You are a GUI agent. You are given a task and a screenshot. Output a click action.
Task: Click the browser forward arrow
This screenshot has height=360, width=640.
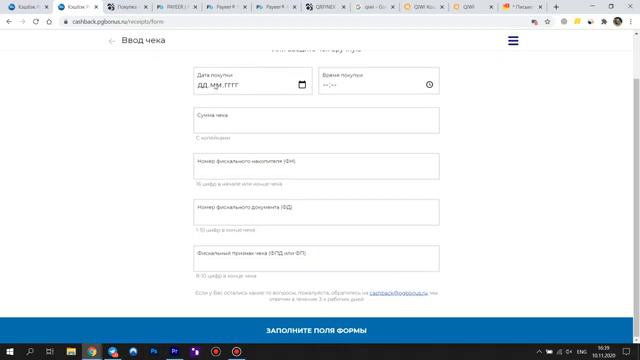[x=22, y=22]
